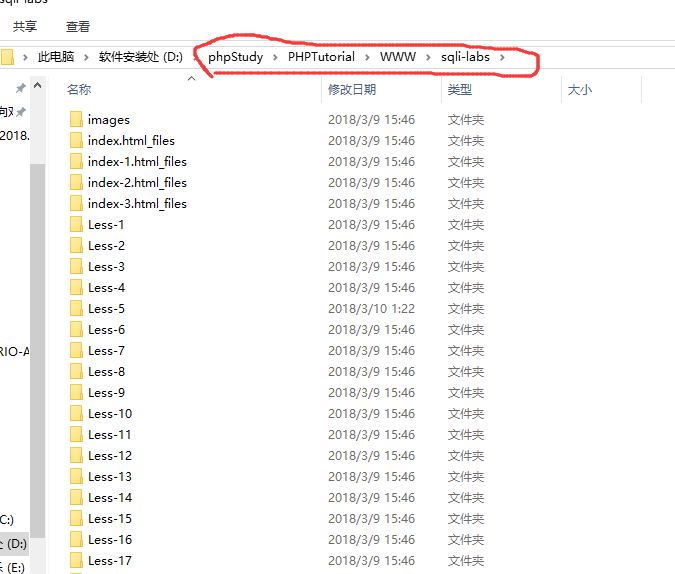This screenshot has height=574, width=675.
Task: Select C: drive in navigation pane
Action: [x=7, y=520]
